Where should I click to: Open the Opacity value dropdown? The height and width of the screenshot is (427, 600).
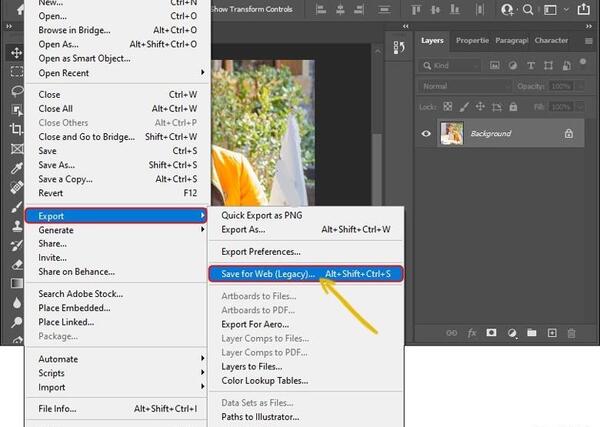coord(580,86)
